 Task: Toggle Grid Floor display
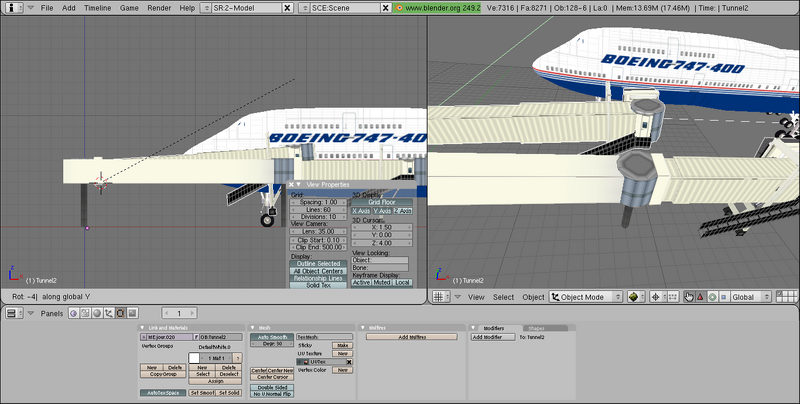tap(382, 203)
